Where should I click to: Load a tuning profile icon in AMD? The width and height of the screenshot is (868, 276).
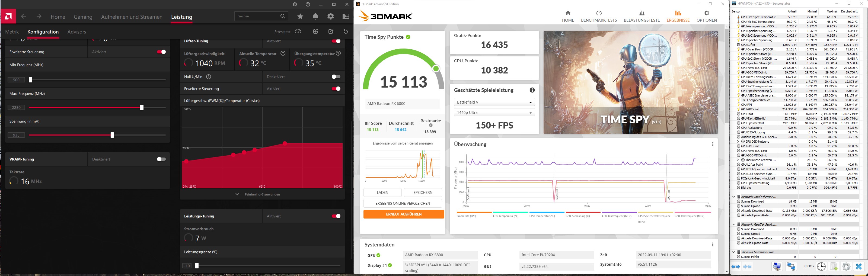tap(315, 31)
